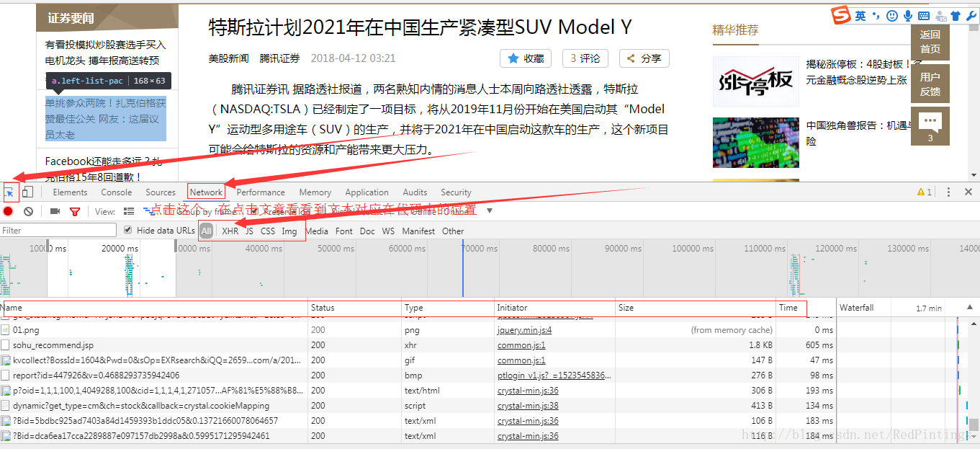
Task: Switch to the Memory tab
Action: click(x=315, y=192)
